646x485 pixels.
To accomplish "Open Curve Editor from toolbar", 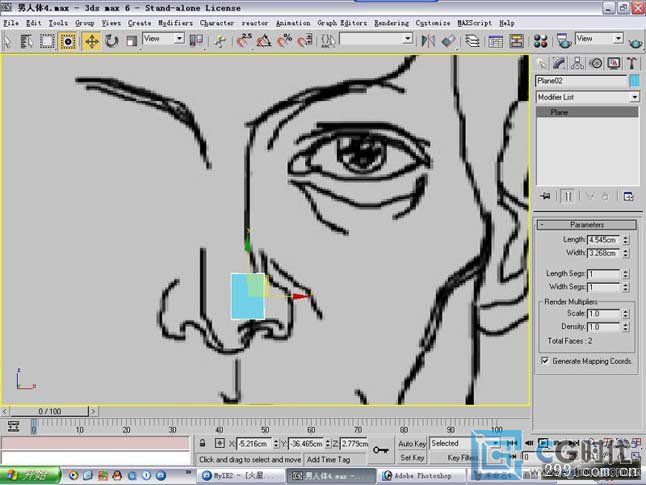I will click(496, 41).
